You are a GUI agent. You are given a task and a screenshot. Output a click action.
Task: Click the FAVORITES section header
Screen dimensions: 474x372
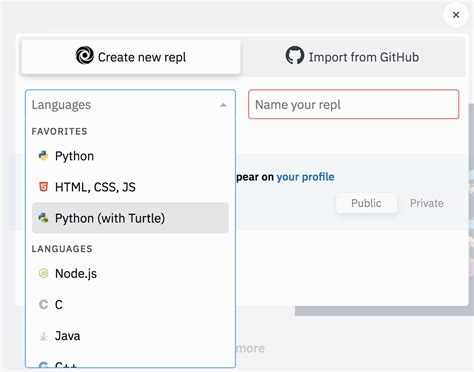[59, 131]
